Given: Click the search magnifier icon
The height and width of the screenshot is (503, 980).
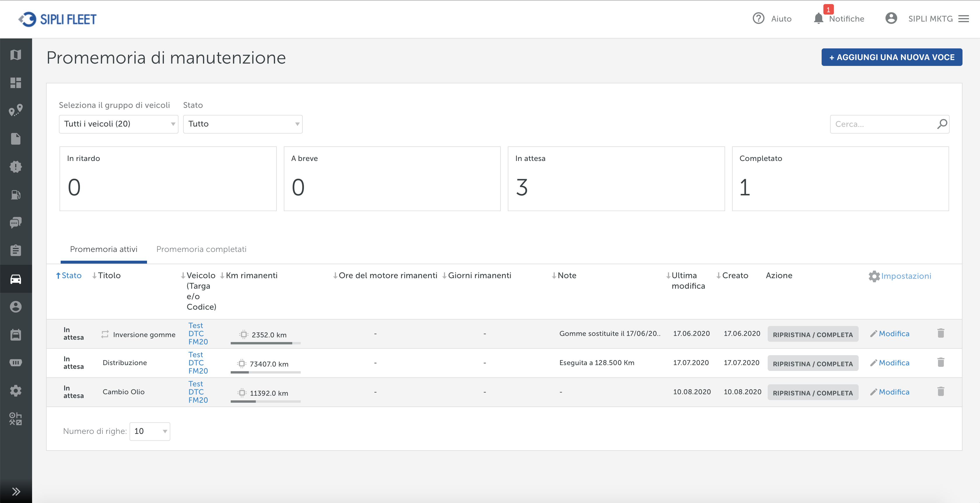Looking at the screenshot, I should click(x=942, y=124).
